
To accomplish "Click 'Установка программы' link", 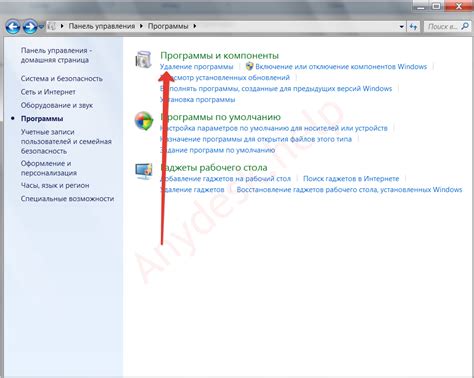I will click(x=198, y=100).
